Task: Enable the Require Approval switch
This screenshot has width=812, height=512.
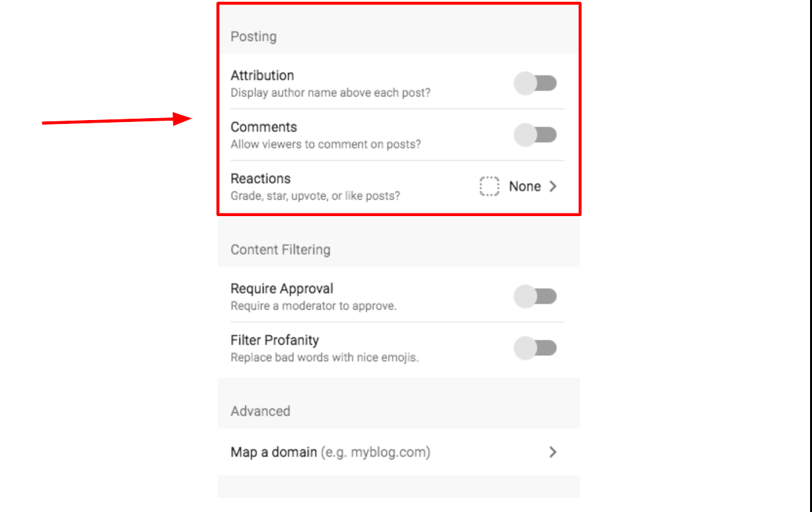Action: point(535,297)
